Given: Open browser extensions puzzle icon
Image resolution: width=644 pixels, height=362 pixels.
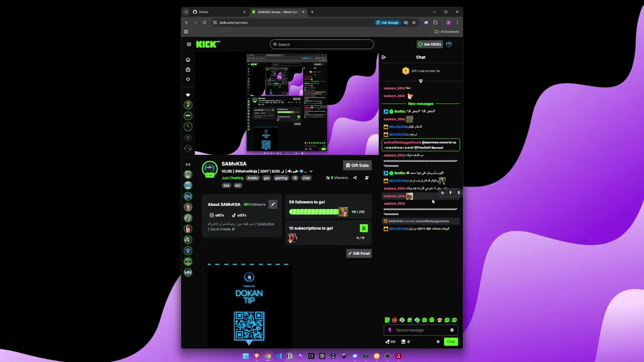Looking at the screenshot, I should [435, 23].
